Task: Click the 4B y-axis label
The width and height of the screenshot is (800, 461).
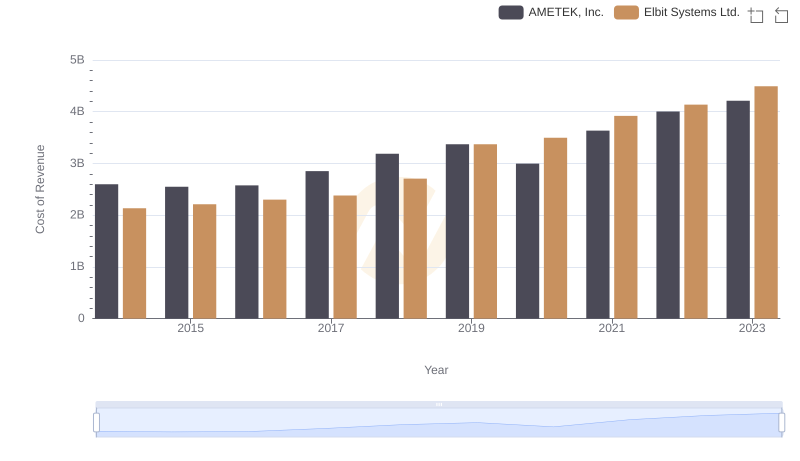Action: [x=77, y=111]
